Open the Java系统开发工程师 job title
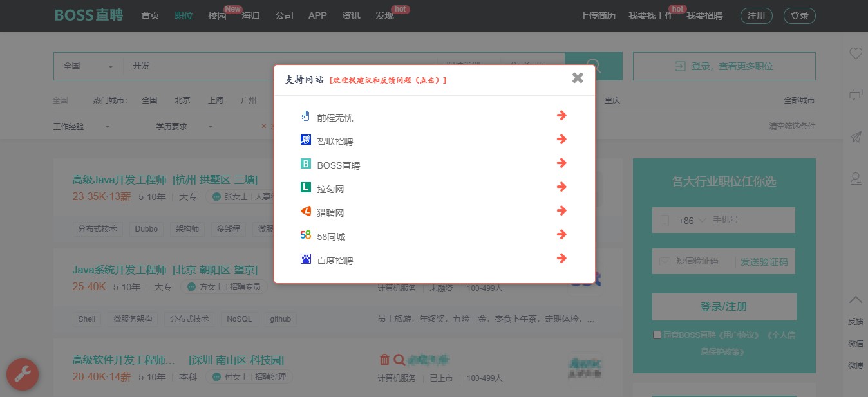The height and width of the screenshot is (397, 868). [x=120, y=270]
